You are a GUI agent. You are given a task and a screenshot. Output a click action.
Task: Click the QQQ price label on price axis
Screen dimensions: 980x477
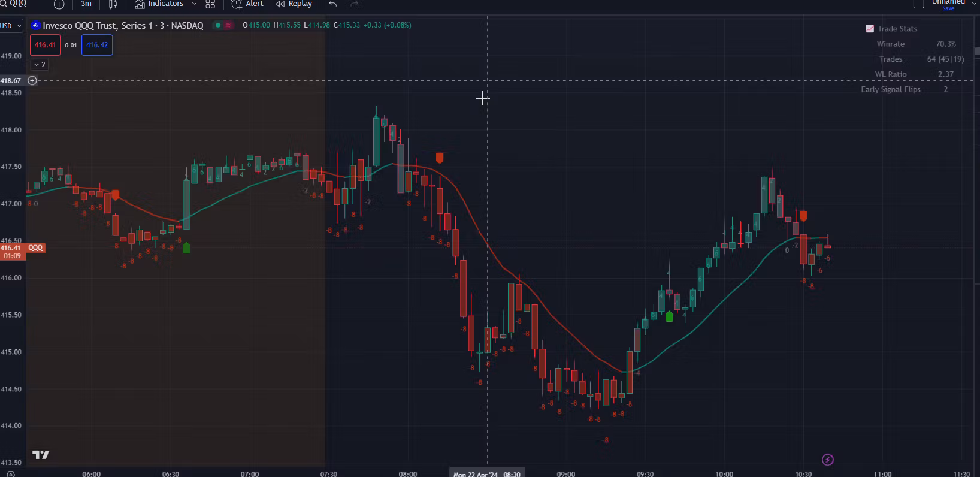(36, 247)
